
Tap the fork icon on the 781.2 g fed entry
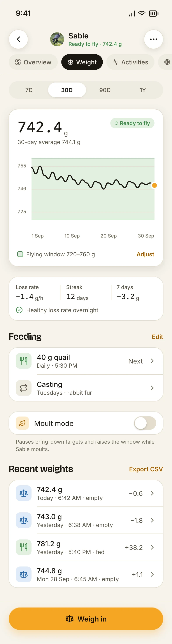click(x=24, y=547)
